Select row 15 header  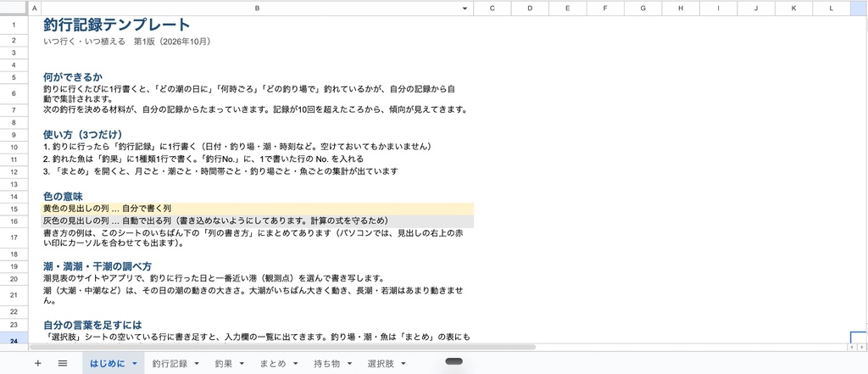(x=14, y=209)
